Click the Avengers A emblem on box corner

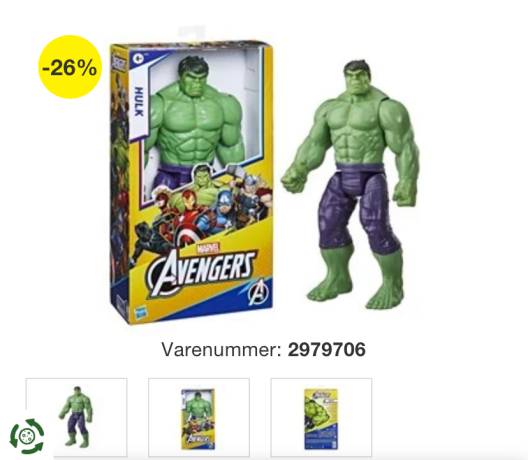point(258,292)
